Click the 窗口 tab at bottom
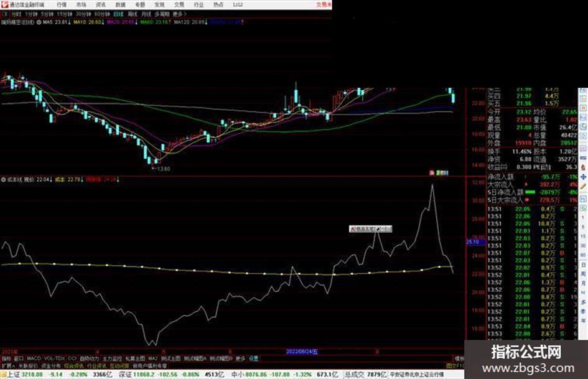The image size is (588, 379). coord(19,358)
